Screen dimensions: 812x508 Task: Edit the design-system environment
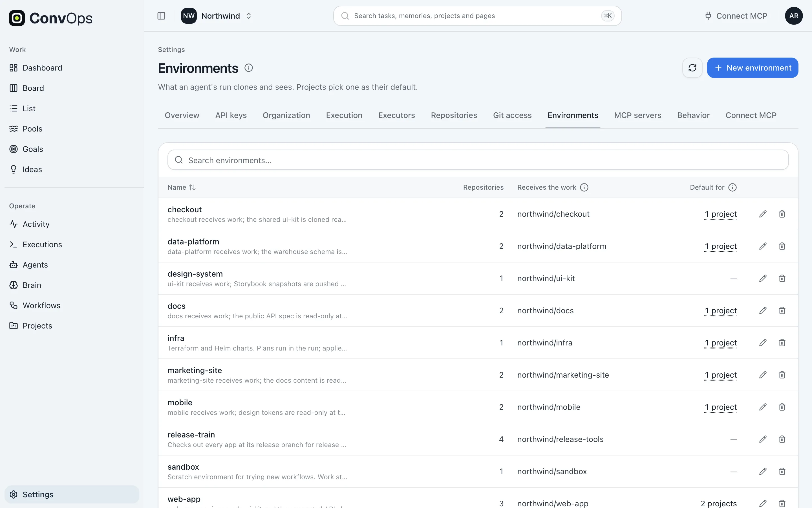[763, 279]
